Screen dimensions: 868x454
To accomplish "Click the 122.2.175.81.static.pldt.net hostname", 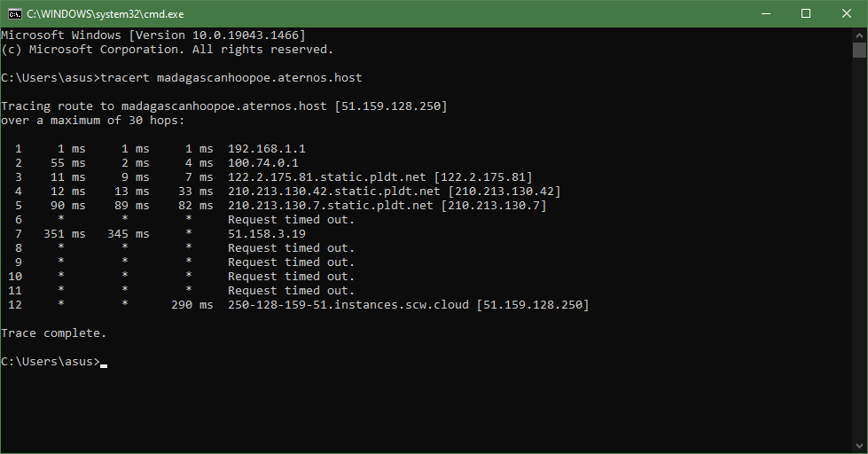I will [x=326, y=177].
